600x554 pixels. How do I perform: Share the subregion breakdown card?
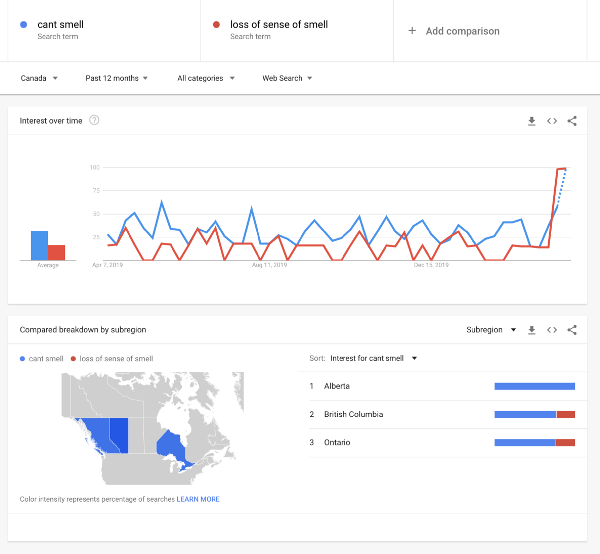(572, 330)
